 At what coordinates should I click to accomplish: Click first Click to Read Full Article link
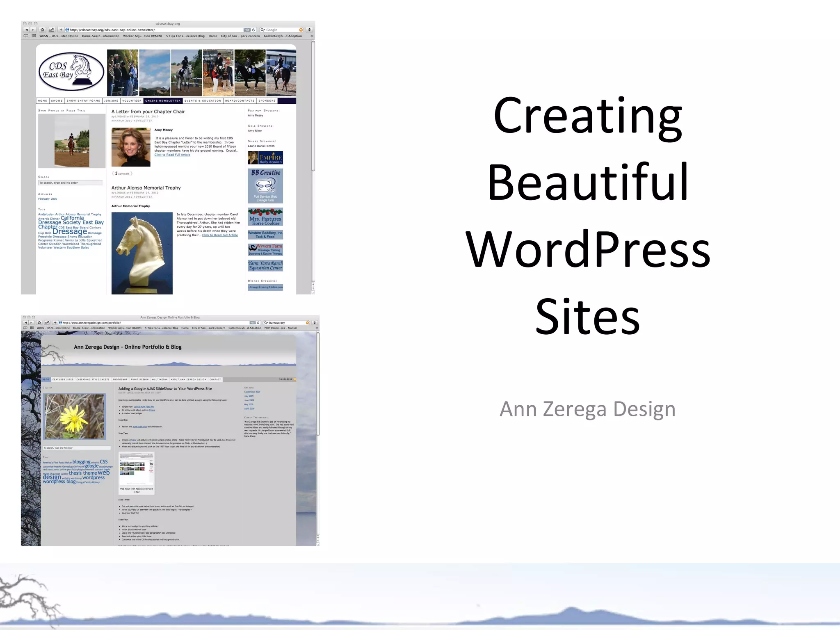(172, 155)
